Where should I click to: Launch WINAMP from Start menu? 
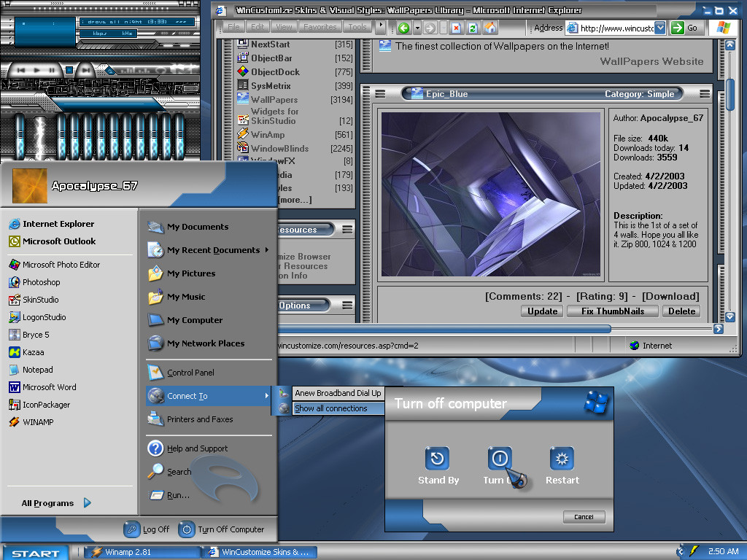31,422
